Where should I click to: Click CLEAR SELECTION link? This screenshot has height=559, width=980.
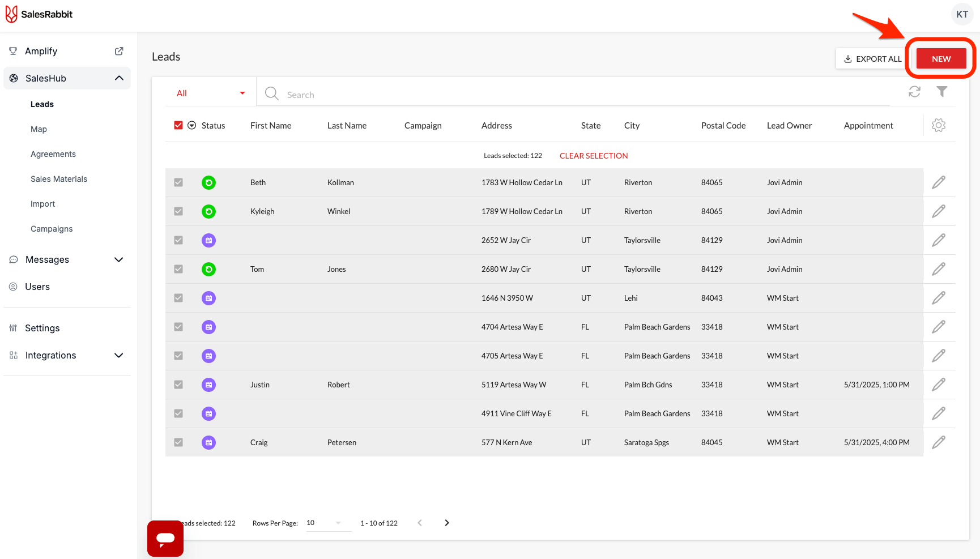(x=594, y=156)
